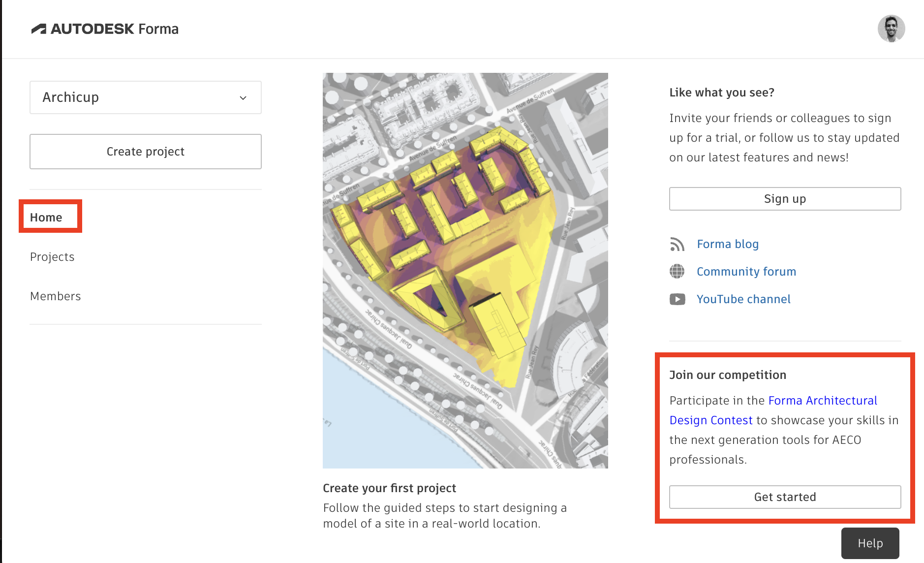Click the Create your first project heading
The width and height of the screenshot is (924, 563).
pos(390,488)
